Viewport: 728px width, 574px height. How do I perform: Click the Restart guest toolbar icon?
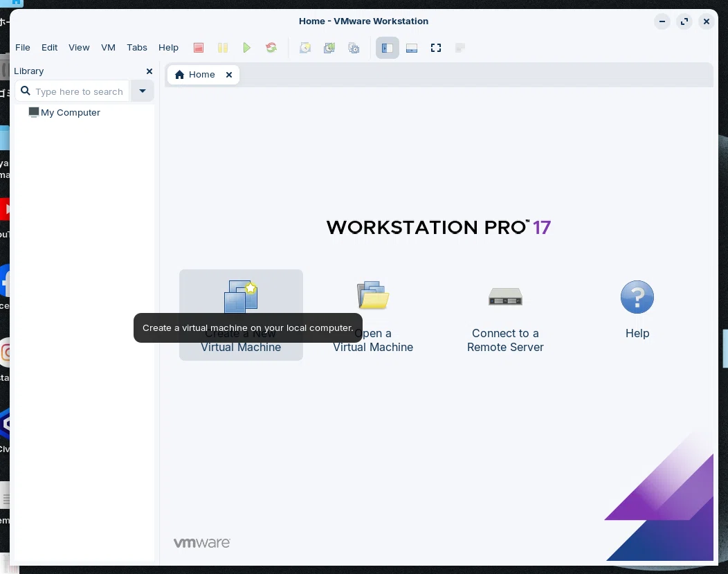point(271,47)
